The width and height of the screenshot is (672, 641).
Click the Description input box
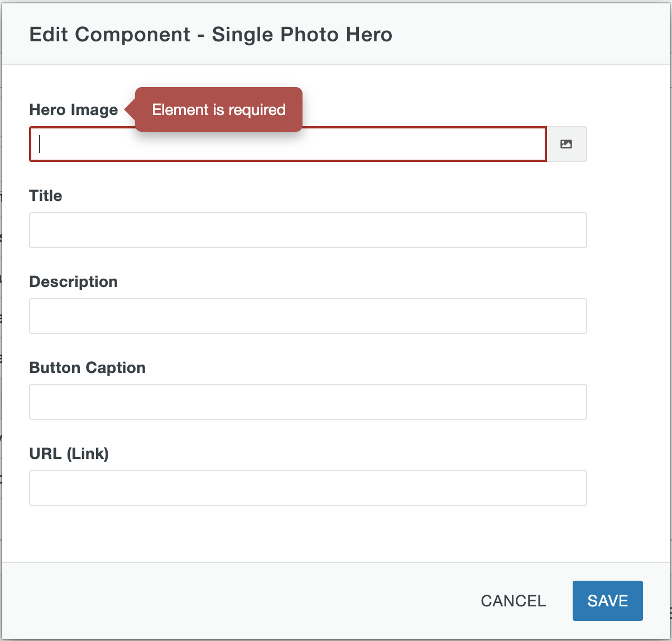308,316
